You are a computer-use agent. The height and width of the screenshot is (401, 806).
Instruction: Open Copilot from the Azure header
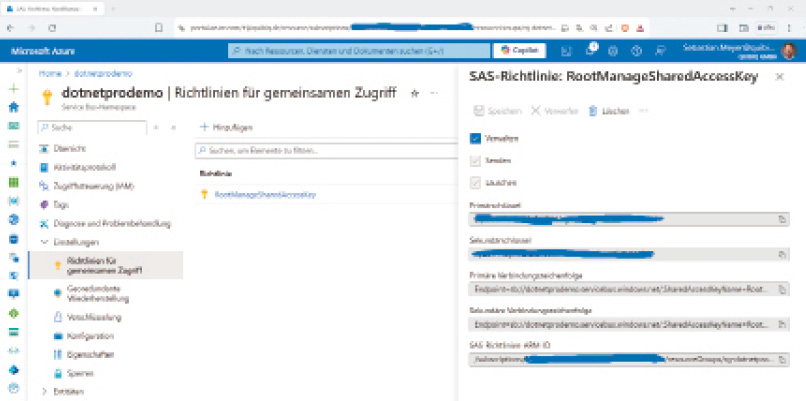(x=520, y=50)
